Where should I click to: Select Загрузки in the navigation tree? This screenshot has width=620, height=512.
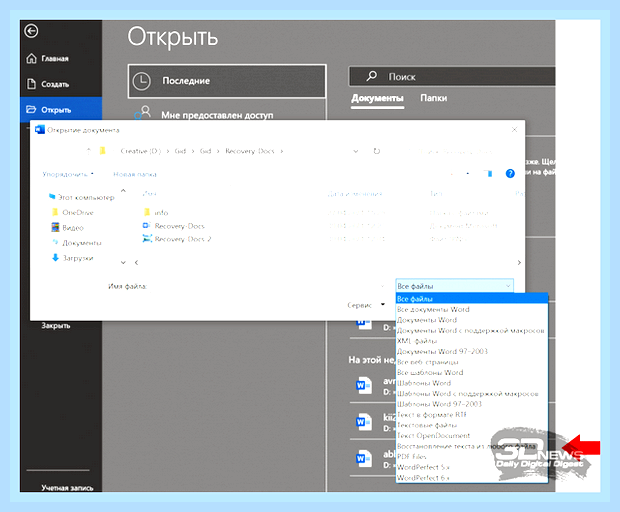(73, 258)
